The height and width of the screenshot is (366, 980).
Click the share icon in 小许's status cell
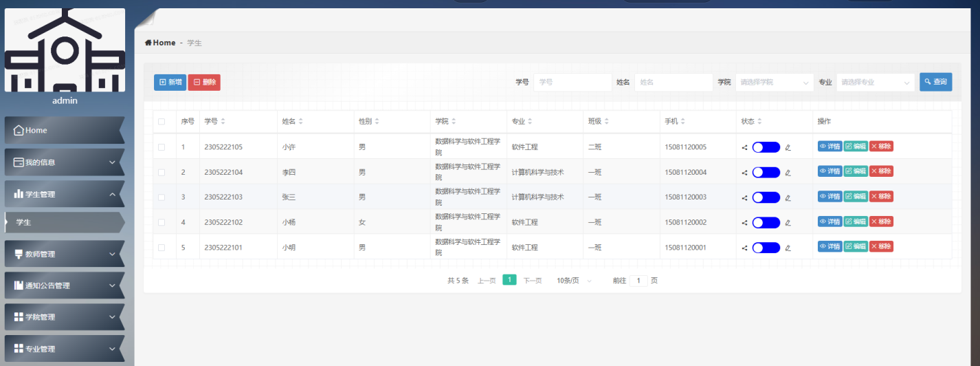pyautogui.click(x=745, y=147)
